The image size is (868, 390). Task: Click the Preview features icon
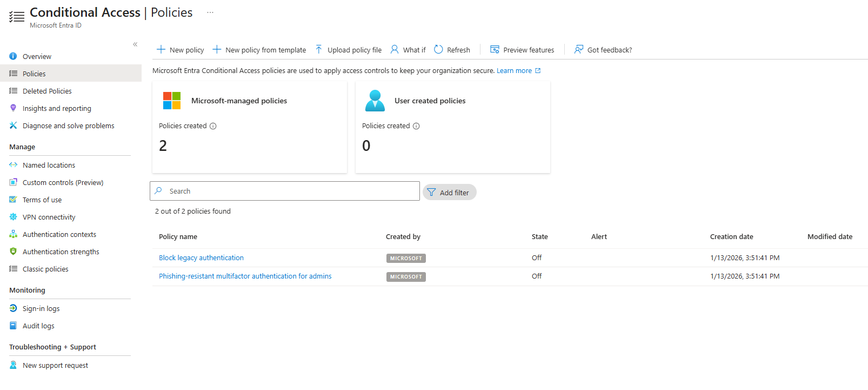click(x=495, y=49)
